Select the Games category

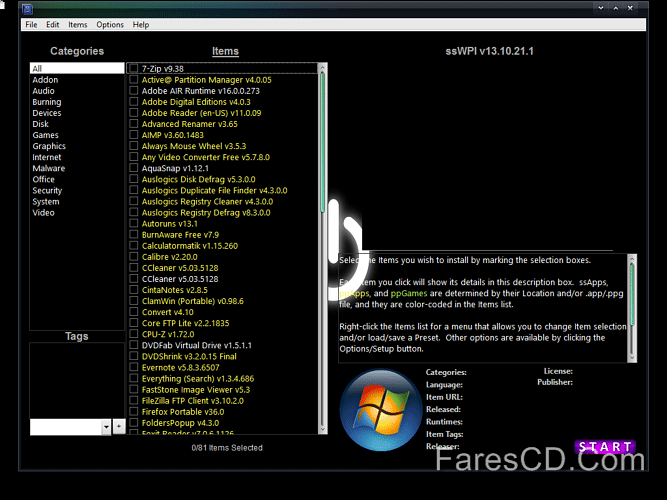pyautogui.click(x=46, y=135)
